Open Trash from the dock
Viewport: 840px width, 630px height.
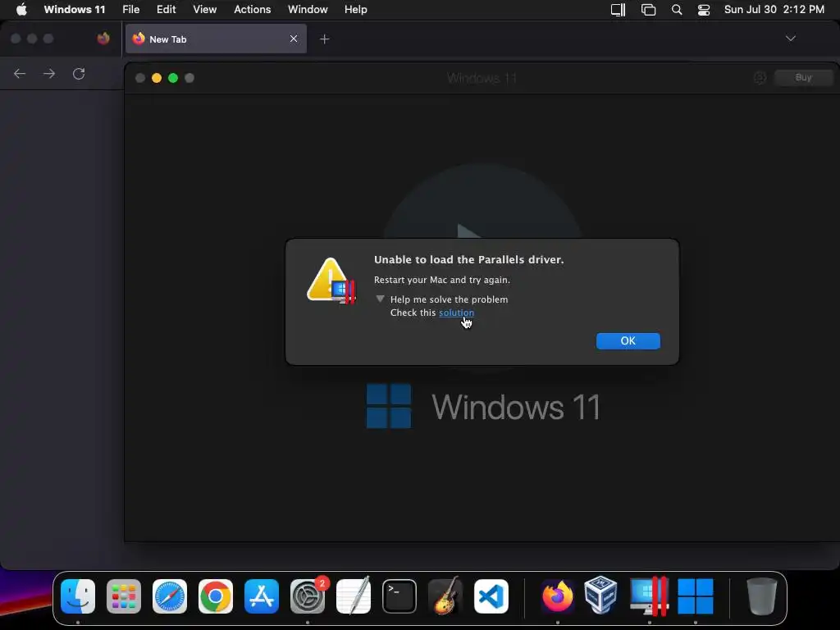tap(761, 596)
